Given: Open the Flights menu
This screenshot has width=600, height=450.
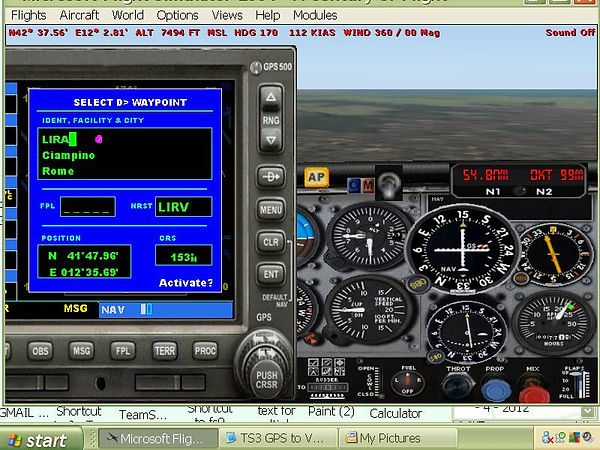Looking at the screenshot, I should pyautogui.click(x=29, y=15).
